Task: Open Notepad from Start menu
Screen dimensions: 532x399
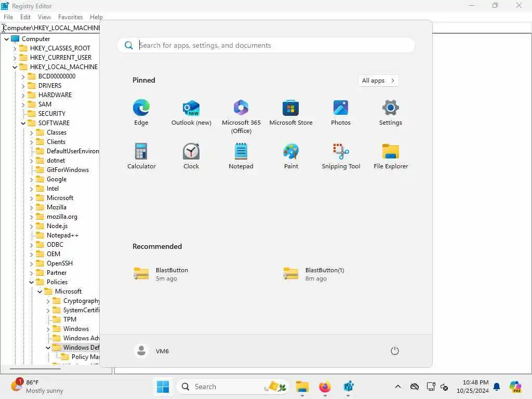Action: tap(241, 156)
